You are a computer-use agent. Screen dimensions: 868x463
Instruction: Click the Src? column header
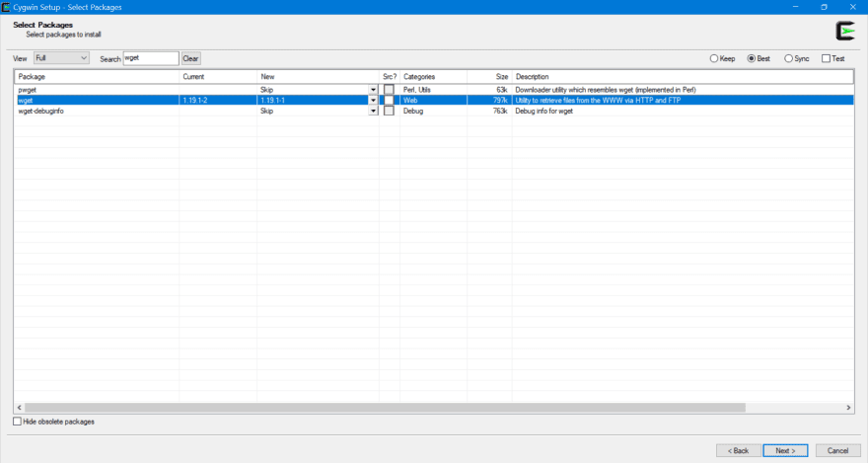click(x=390, y=76)
